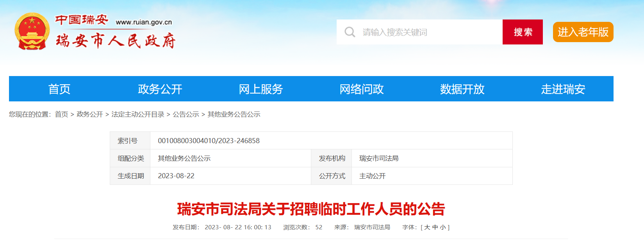
Task: Open the 数据开放 navigation tab
Action: coord(462,89)
